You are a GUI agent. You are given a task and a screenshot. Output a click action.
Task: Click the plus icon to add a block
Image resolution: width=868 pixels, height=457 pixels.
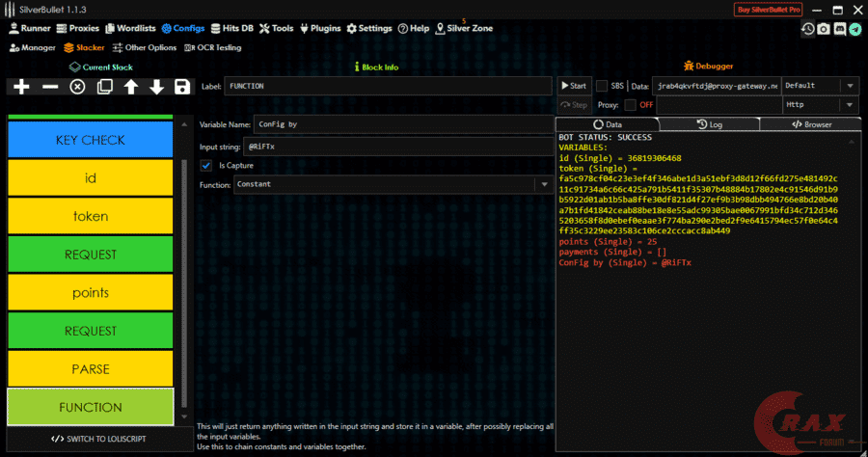click(x=21, y=87)
